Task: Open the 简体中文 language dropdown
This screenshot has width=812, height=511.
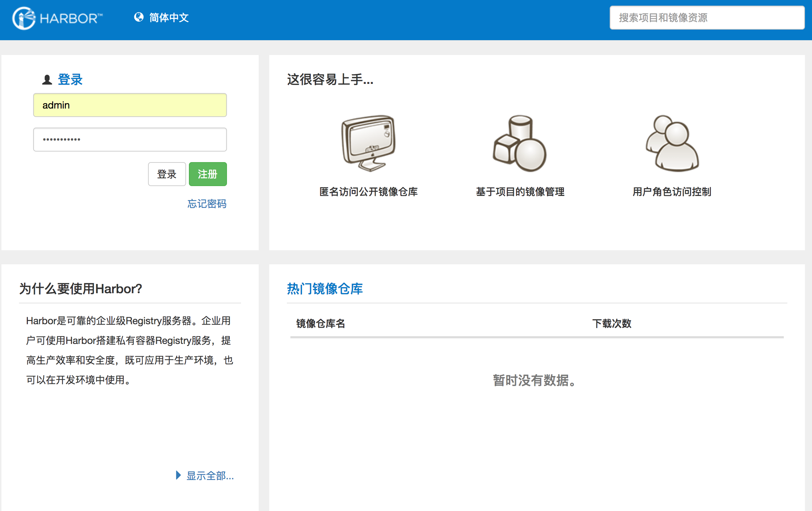Action: (x=169, y=18)
